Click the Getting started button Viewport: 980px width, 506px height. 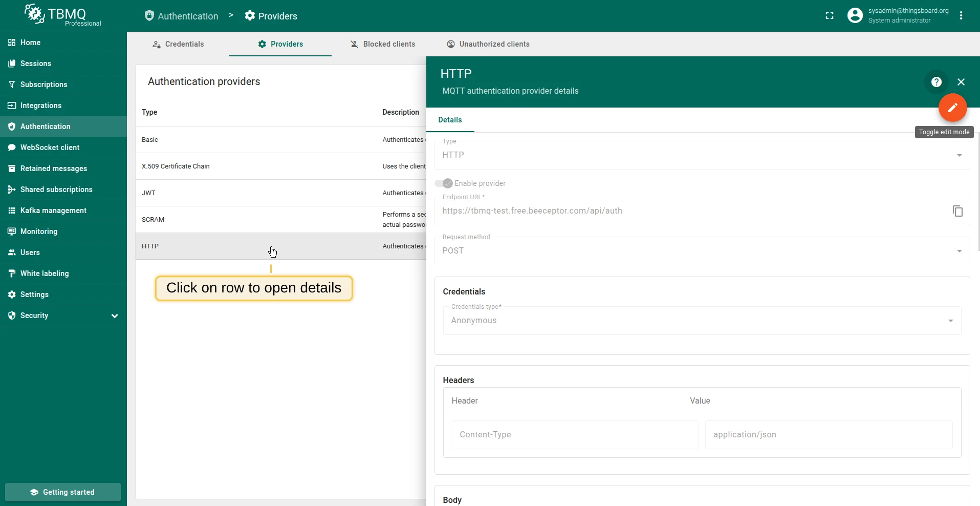63,492
